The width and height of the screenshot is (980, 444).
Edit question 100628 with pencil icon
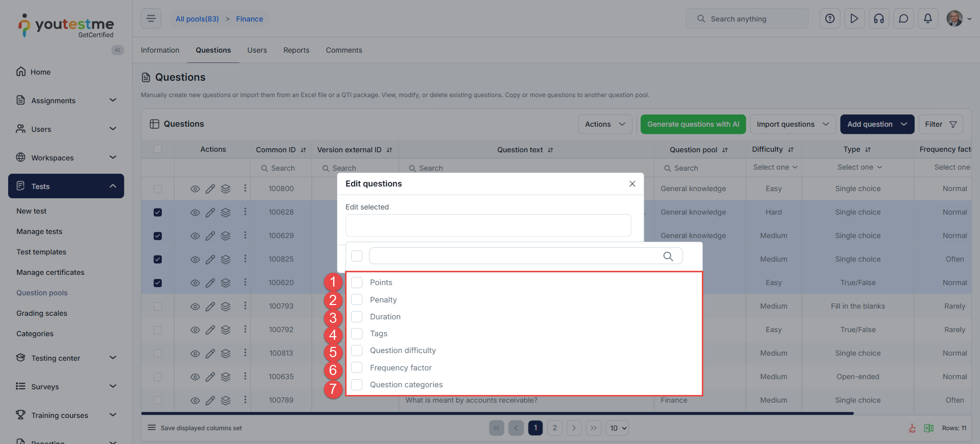(210, 213)
